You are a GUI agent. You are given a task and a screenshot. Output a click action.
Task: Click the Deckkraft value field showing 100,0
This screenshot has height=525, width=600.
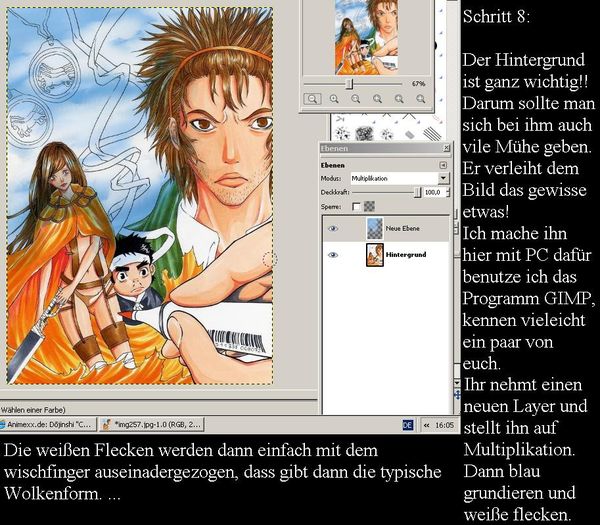click(434, 192)
